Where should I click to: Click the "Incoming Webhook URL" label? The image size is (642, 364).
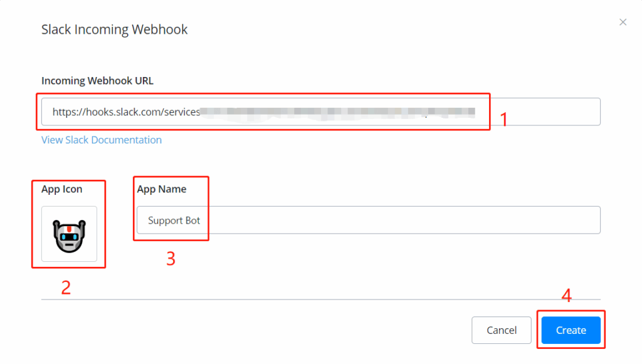coord(97,80)
